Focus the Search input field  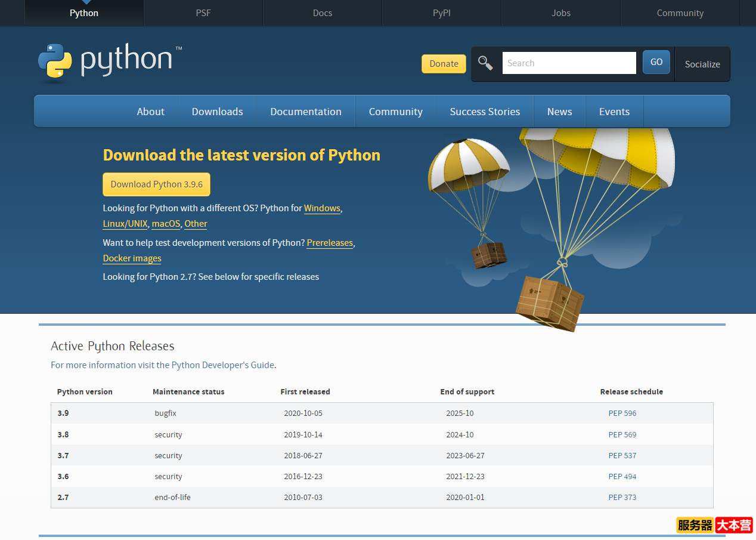pyautogui.click(x=569, y=63)
